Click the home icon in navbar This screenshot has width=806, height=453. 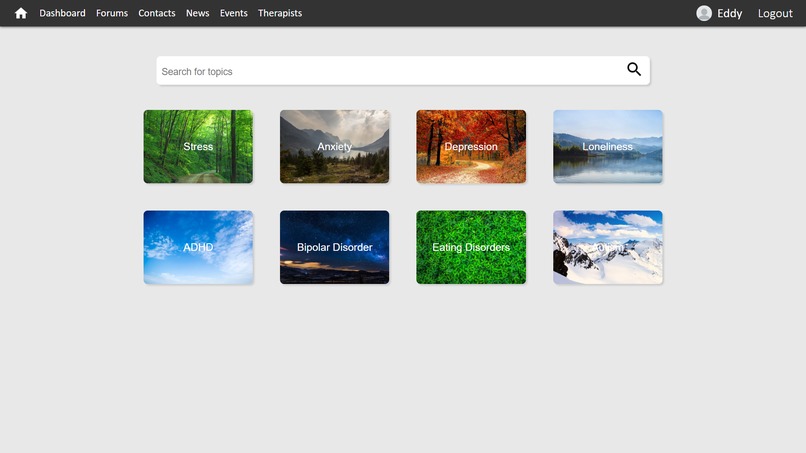[21, 13]
